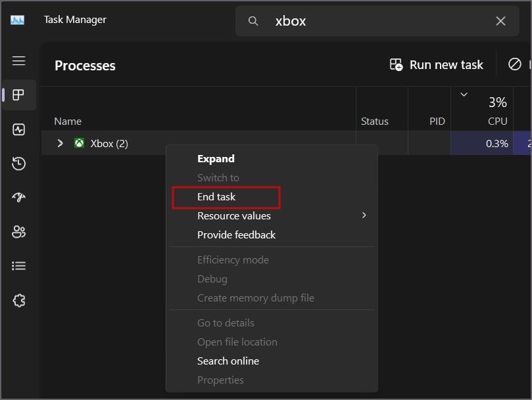Click the Task Manager title text
Viewport: 532px width, 400px height.
[75, 20]
